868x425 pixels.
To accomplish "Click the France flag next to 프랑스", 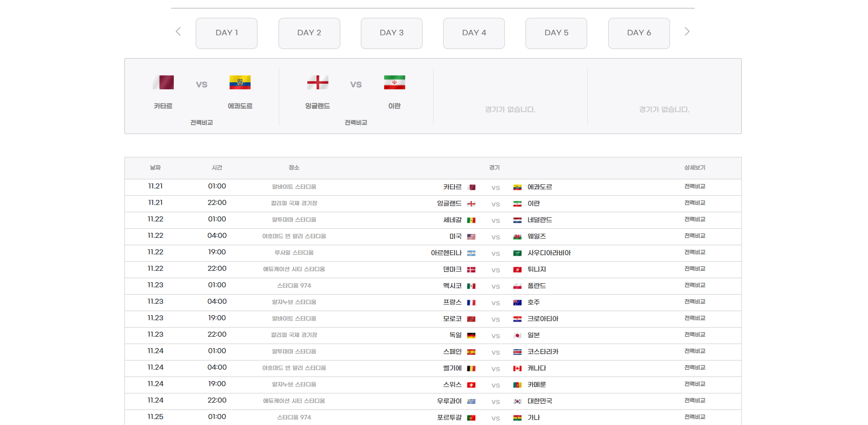I will (x=471, y=303).
